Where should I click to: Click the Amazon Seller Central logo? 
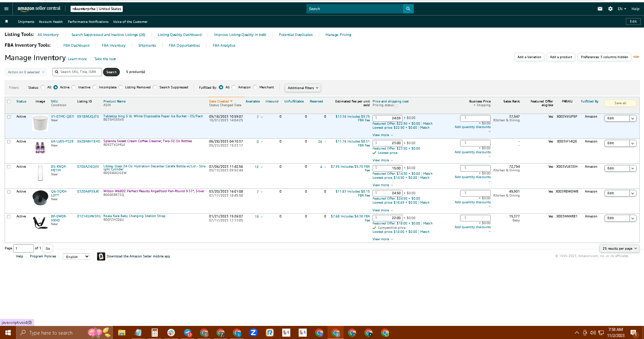coord(39,8)
